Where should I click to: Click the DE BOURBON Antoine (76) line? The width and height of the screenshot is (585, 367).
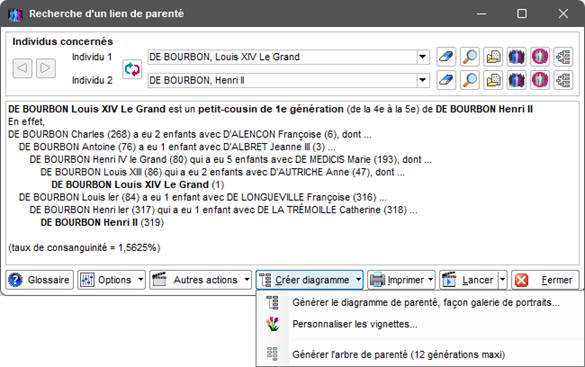(x=177, y=147)
